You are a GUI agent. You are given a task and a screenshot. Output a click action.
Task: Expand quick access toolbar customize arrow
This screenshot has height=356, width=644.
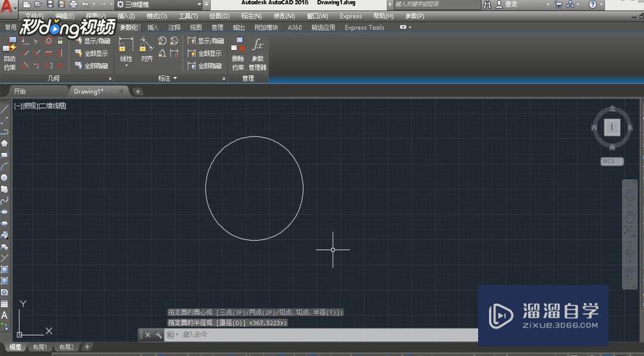[206, 4]
